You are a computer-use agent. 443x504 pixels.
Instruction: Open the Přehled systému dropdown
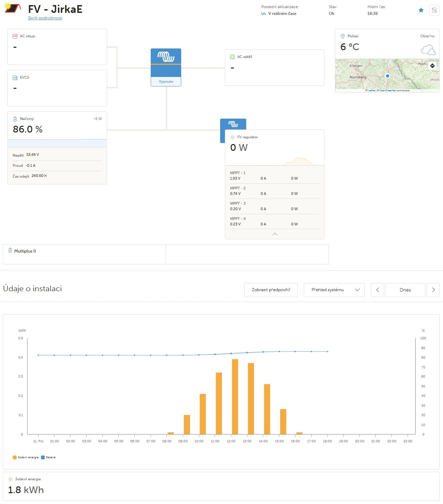point(334,290)
